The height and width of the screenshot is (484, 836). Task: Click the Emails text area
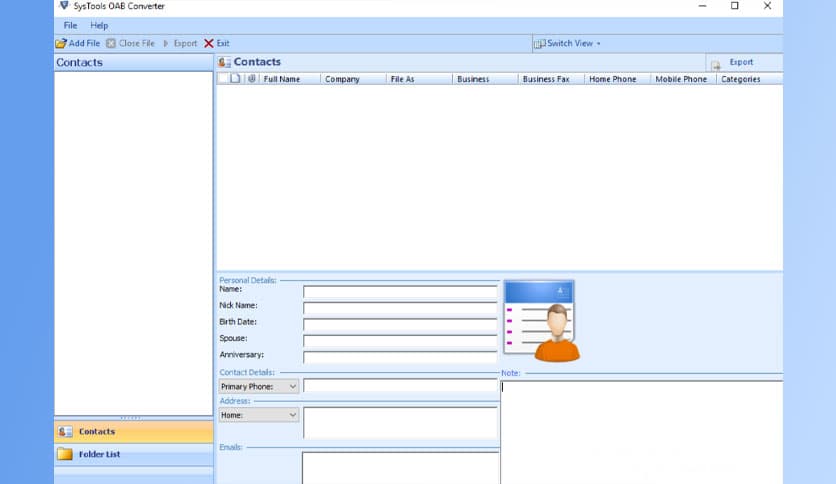coord(400,468)
